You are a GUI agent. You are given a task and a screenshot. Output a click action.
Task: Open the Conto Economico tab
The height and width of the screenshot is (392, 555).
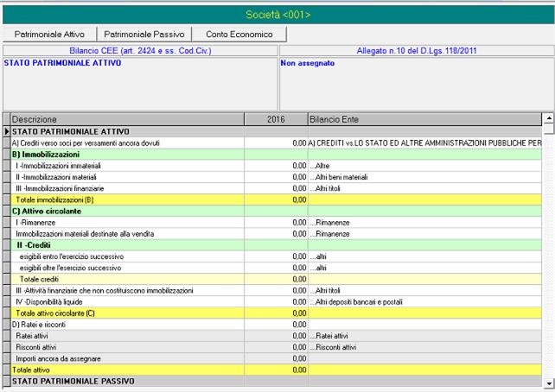point(239,34)
